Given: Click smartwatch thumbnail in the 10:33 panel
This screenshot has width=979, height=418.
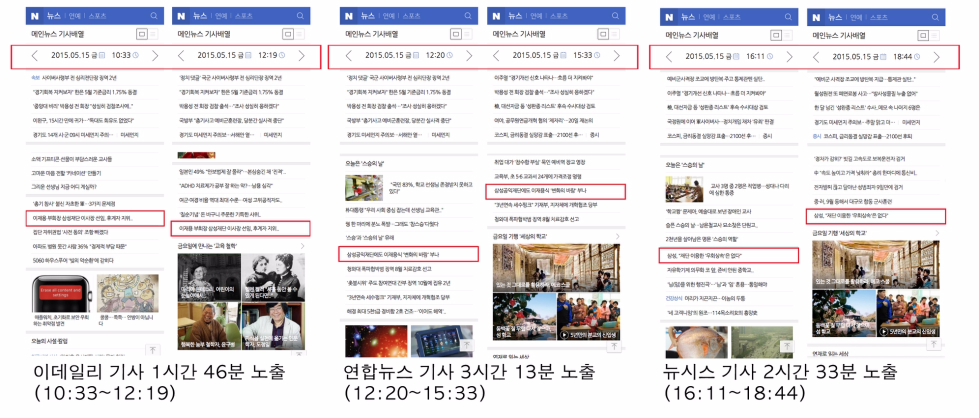Looking at the screenshot, I should (62, 296).
